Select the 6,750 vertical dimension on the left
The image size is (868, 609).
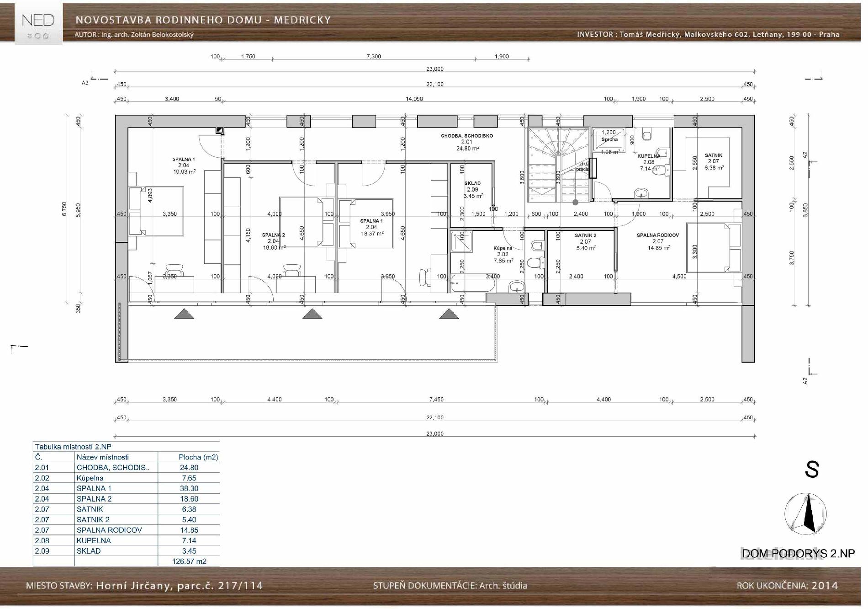pyautogui.click(x=64, y=209)
